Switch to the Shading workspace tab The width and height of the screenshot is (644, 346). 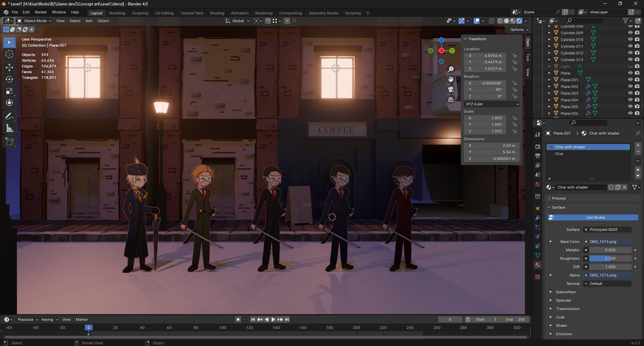coord(217,13)
